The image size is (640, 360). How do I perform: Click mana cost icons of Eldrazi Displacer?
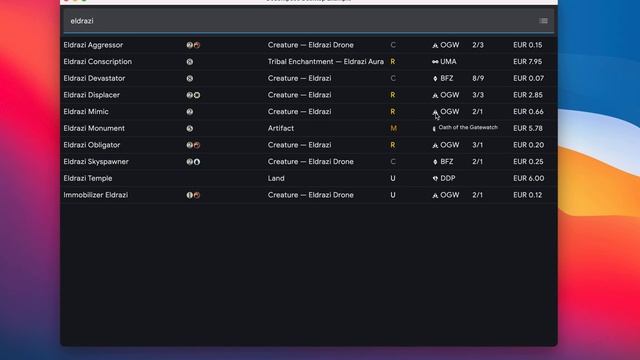pyautogui.click(x=193, y=95)
